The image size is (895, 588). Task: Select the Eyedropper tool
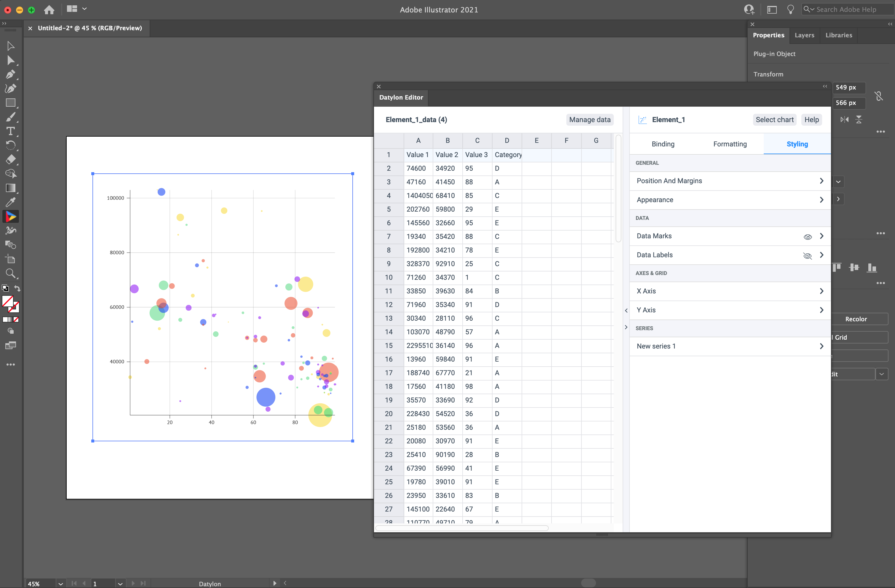[11, 202]
